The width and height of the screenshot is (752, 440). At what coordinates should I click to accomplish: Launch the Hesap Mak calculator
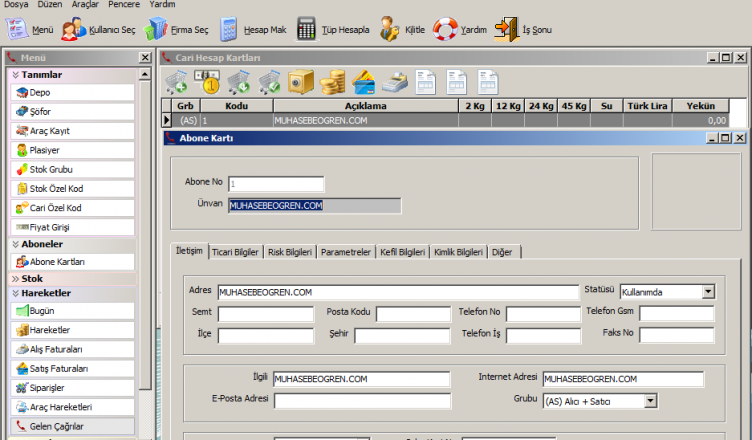point(229,29)
